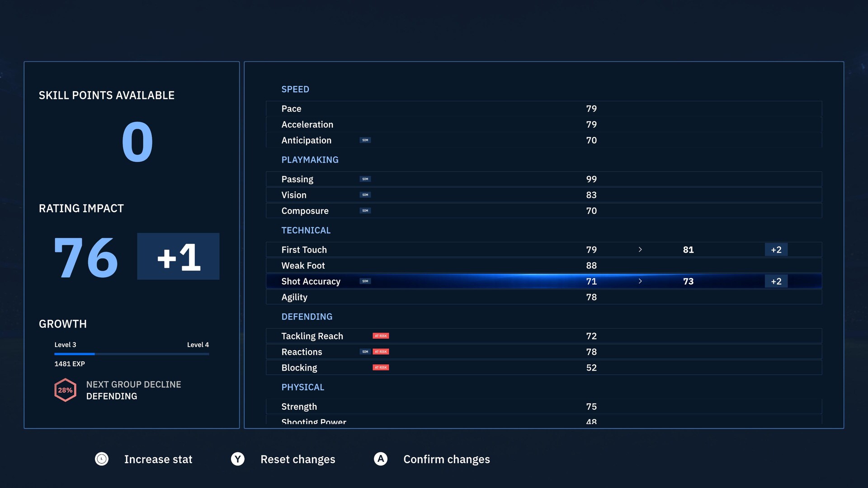The image size is (868, 488).
Task: Click the 28% decline hexagon icon
Action: 65,390
